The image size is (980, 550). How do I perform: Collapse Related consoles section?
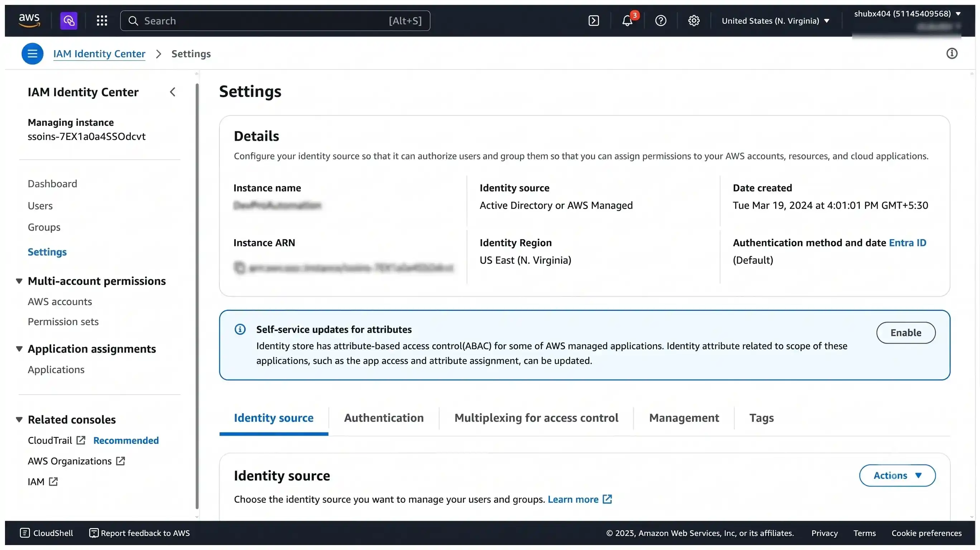pyautogui.click(x=19, y=420)
